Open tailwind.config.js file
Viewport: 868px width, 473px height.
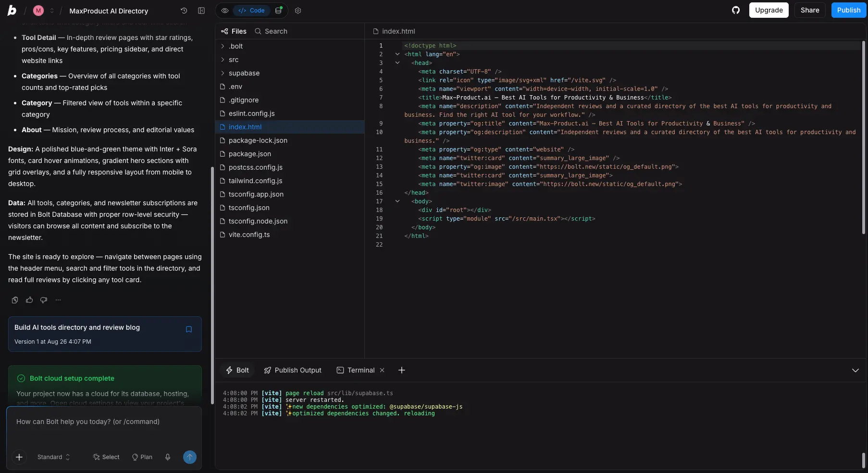pyautogui.click(x=290, y=181)
